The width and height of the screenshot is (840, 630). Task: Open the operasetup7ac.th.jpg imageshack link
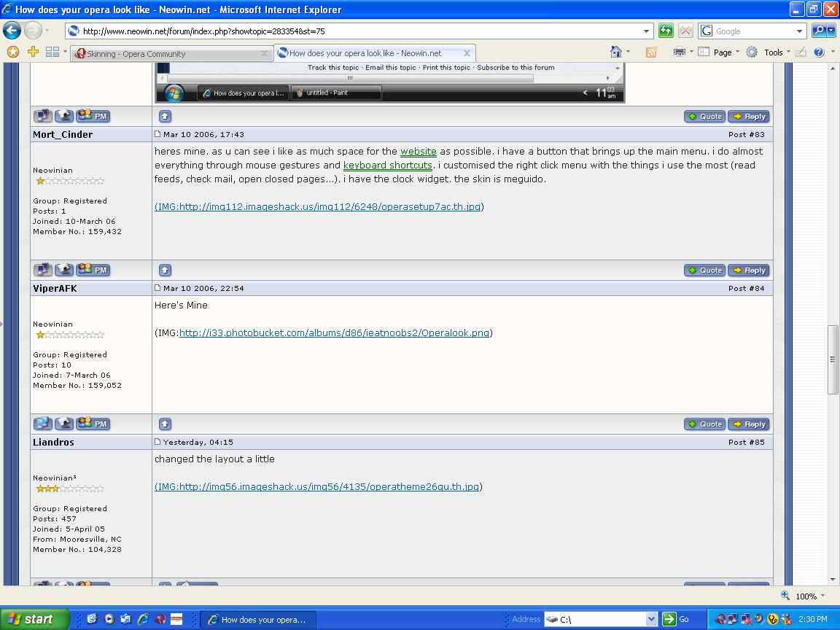coord(318,207)
